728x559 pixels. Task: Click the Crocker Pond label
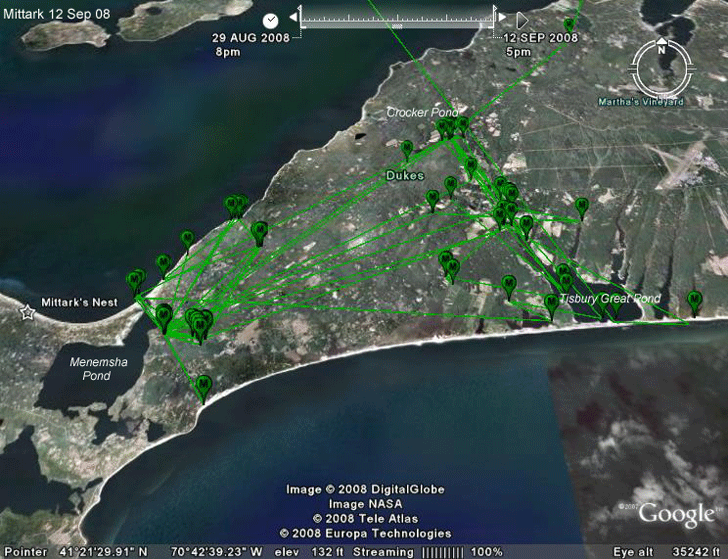[x=422, y=112]
